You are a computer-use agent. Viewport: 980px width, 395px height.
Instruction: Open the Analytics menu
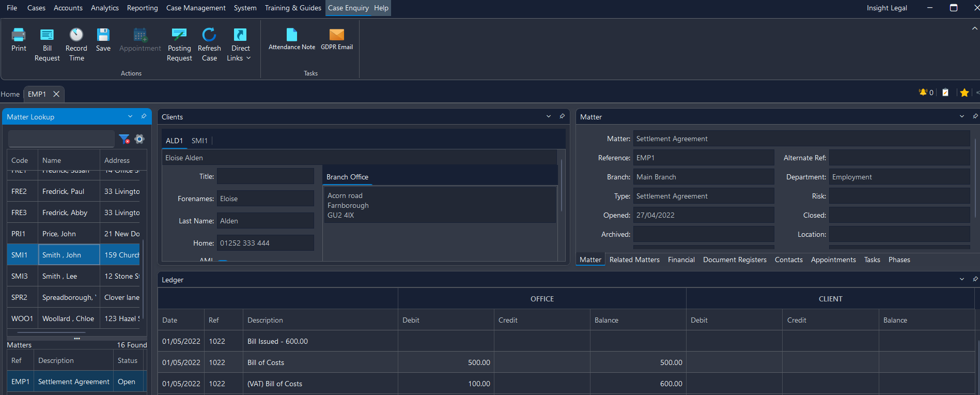click(105, 8)
